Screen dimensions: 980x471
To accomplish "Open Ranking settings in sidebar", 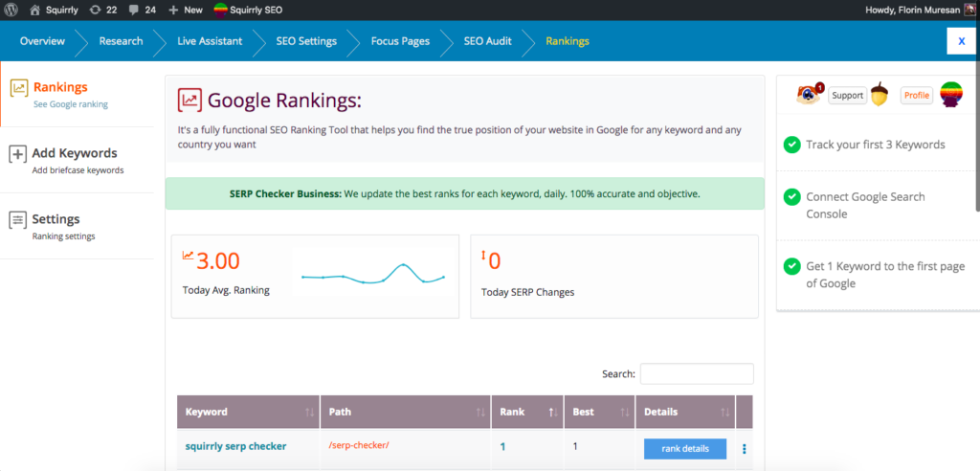I will [63, 236].
